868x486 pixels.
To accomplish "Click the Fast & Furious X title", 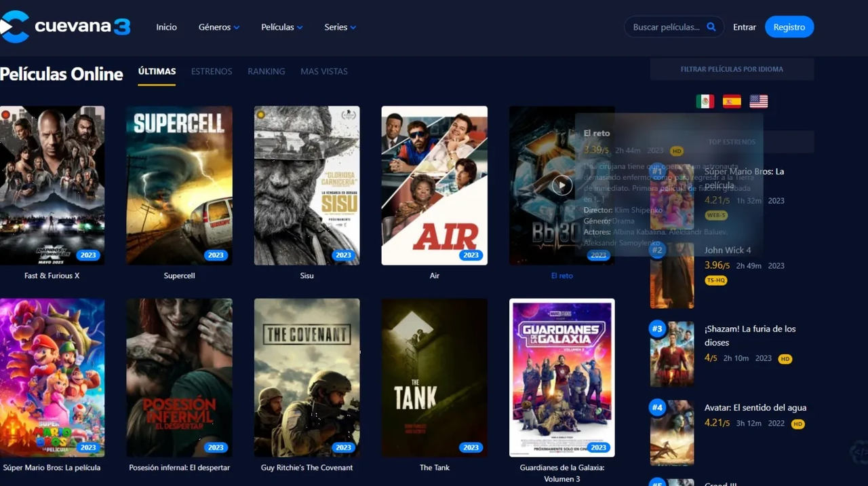I will 52,276.
